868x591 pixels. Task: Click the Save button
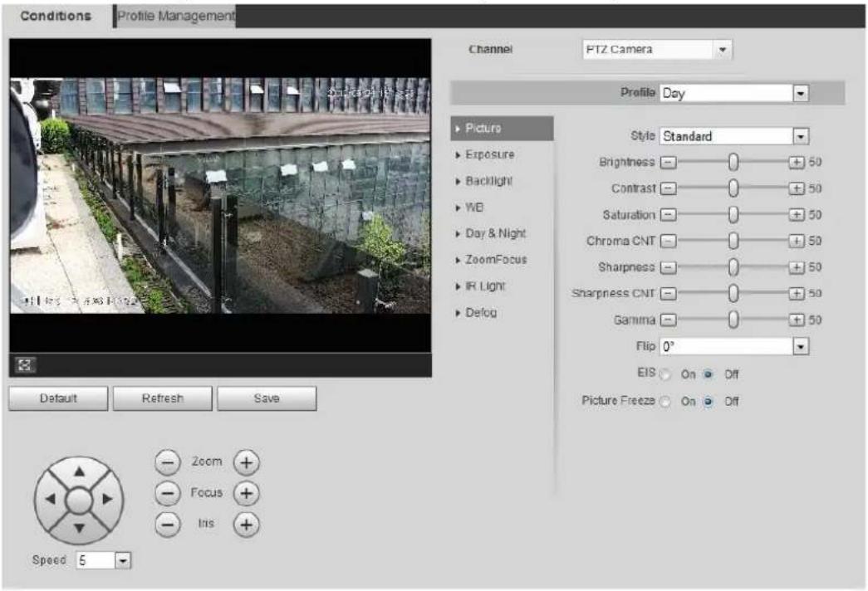267,398
